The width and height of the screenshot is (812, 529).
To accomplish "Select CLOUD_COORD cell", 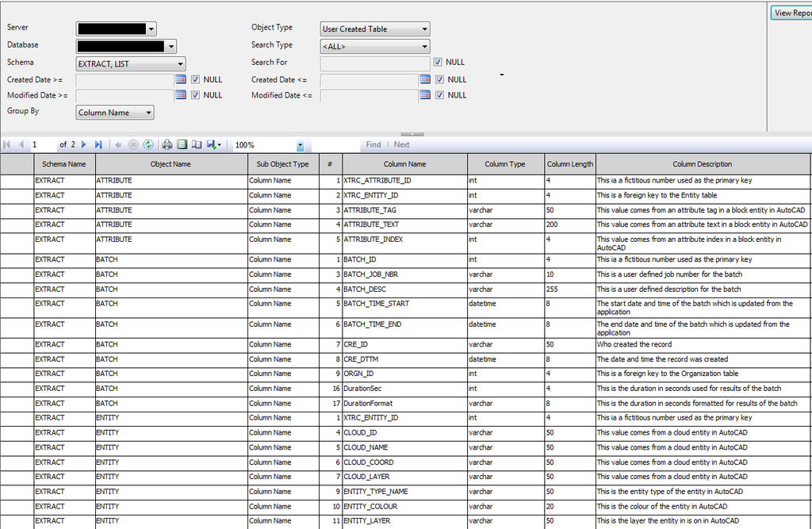I will coord(404,462).
